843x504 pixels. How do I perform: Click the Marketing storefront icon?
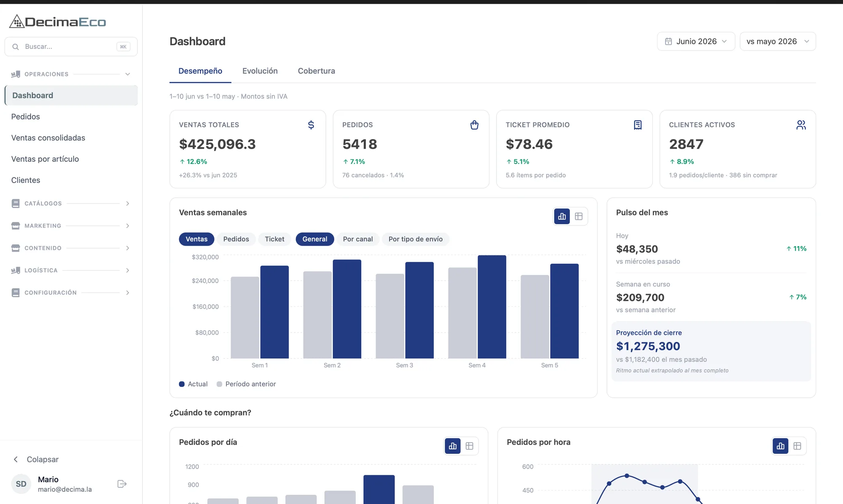point(16,226)
